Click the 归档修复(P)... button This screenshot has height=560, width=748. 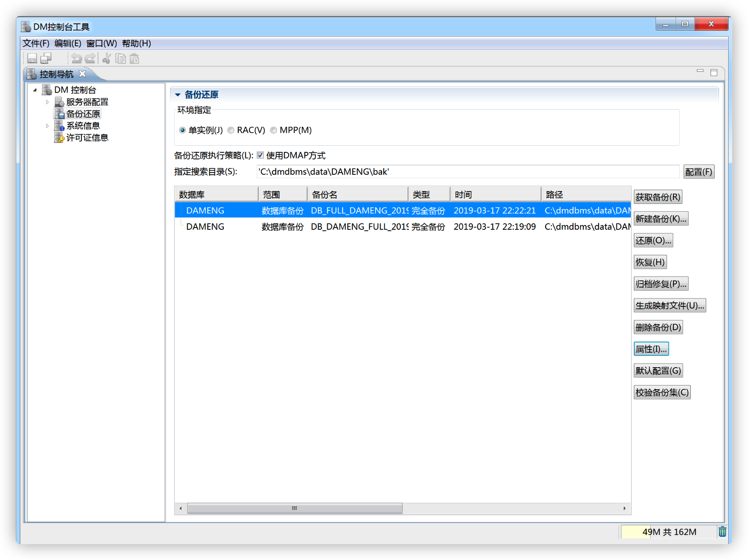[661, 284]
